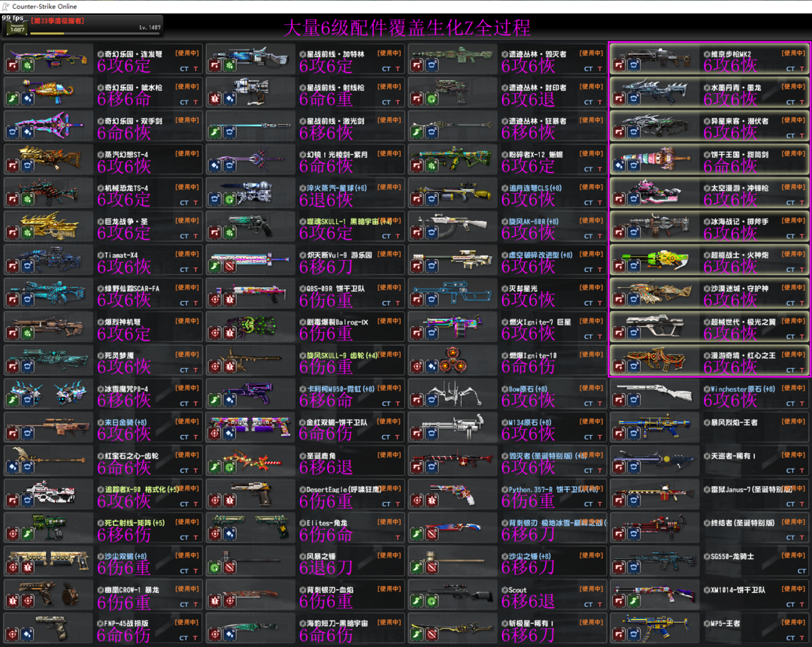Click the 斩极星-稀有 I weapon name
Screen dimensions: 812x647
(531, 624)
